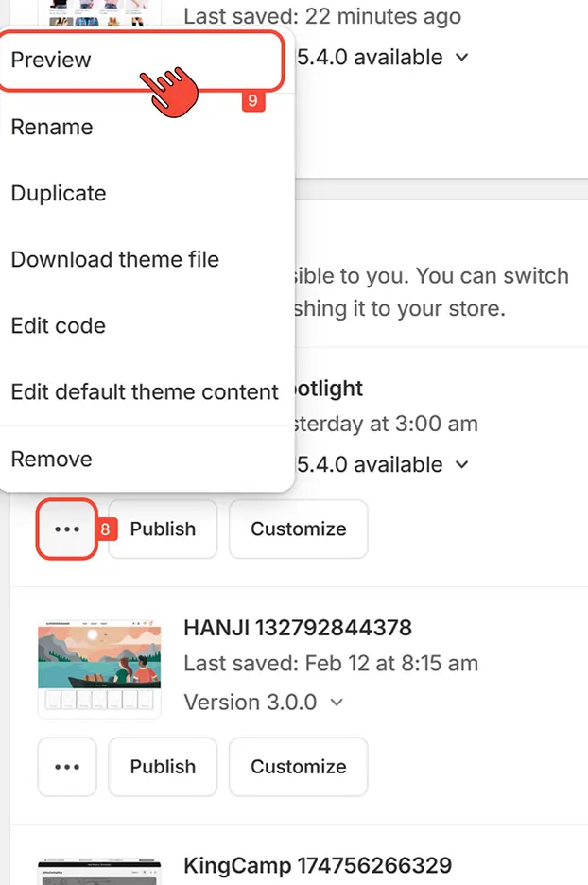Select Edit default theme content

pyautogui.click(x=144, y=391)
